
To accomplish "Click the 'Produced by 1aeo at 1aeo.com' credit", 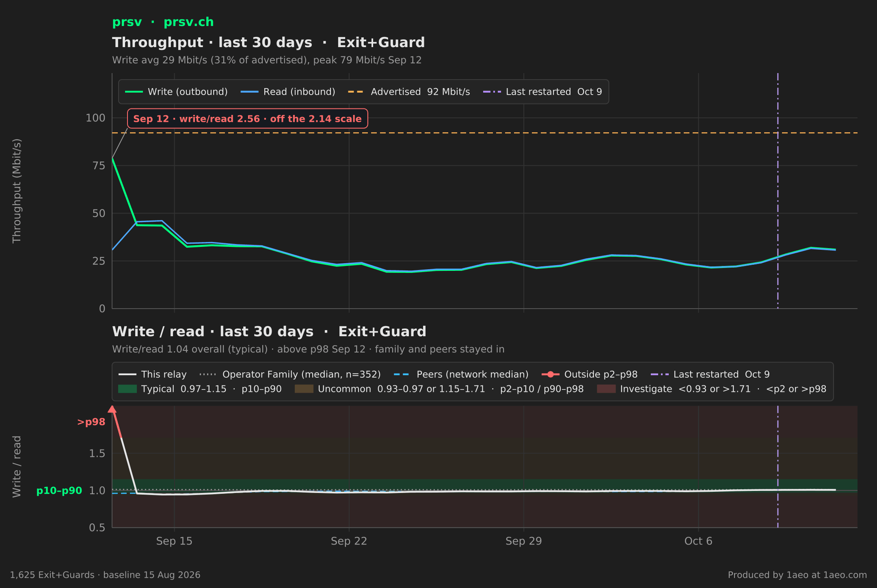I will click(x=797, y=575).
